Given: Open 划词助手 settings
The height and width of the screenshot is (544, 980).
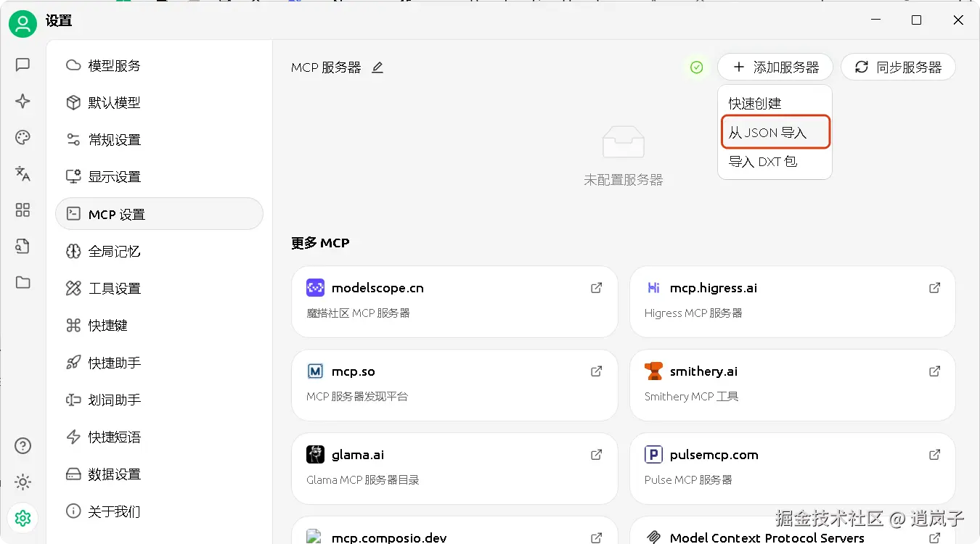Looking at the screenshot, I should [159, 400].
